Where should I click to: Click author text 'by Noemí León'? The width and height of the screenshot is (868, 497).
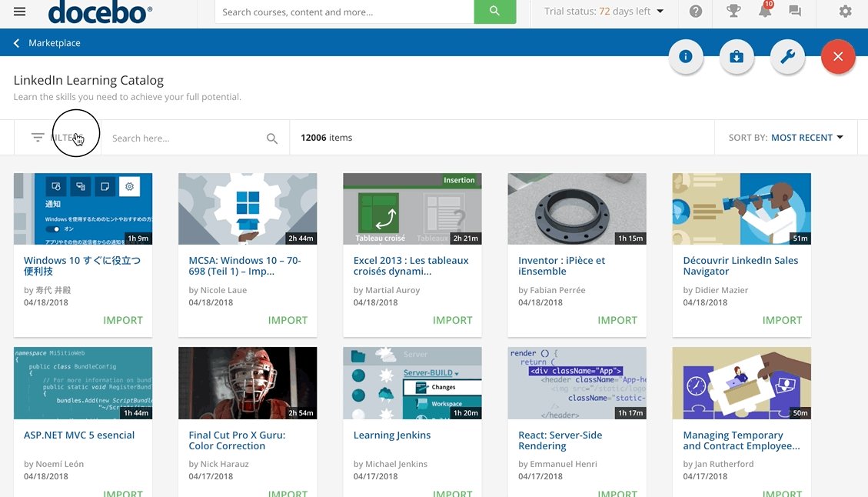pyautogui.click(x=54, y=464)
